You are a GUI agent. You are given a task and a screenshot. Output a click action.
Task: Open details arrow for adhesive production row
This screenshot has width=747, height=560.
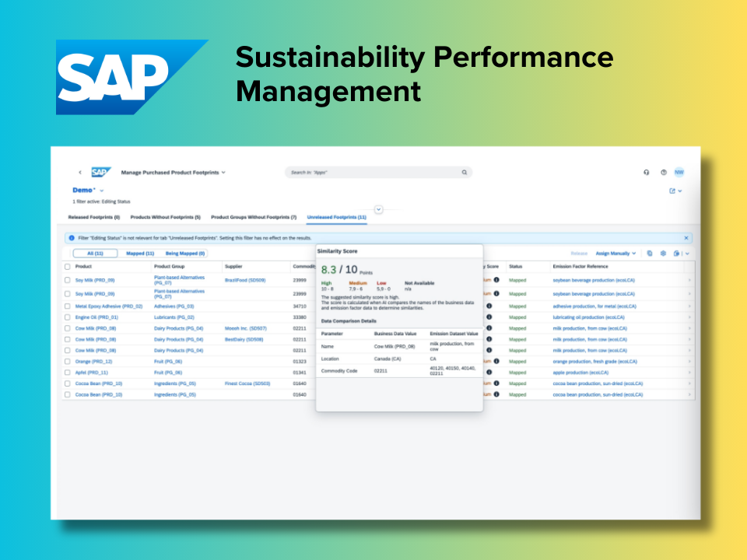point(689,306)
